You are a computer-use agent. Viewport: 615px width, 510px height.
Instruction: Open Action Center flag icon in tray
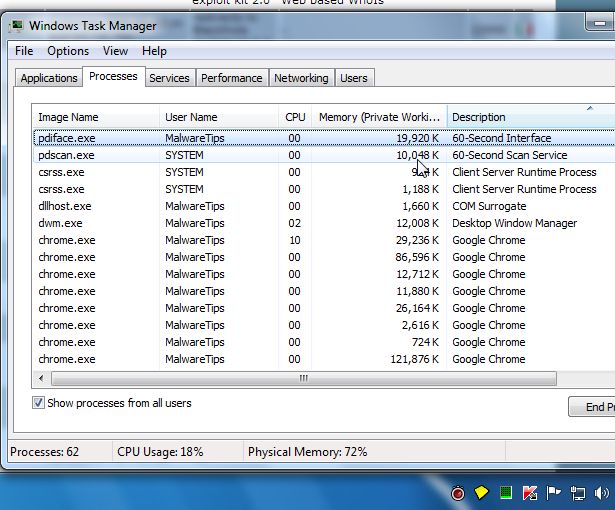(x=554, y=493)
